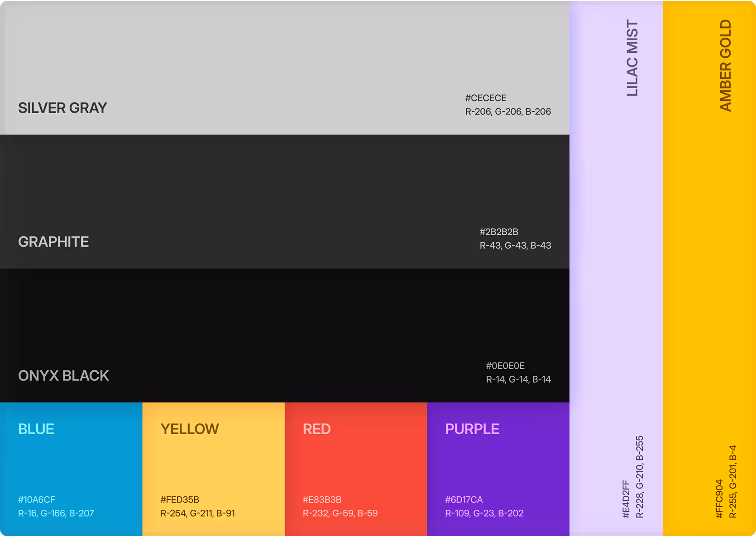Select the #CECECE hex code
Screen dimensions: 756x536
coord(486,98)
